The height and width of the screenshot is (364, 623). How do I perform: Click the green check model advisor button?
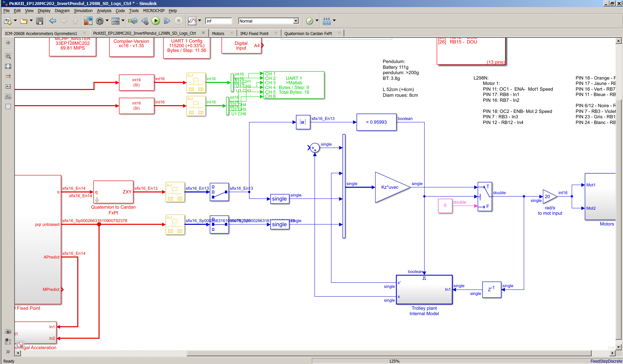tap(309, 21)
